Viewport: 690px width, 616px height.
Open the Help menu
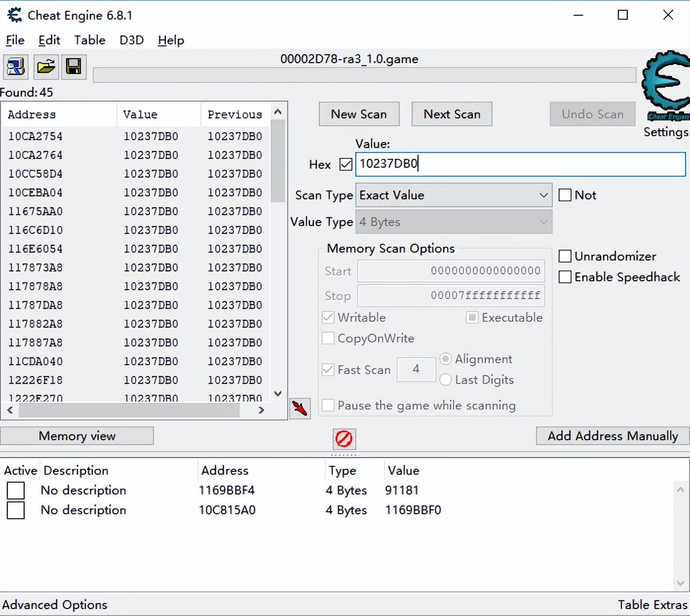[x=171, y=40]
